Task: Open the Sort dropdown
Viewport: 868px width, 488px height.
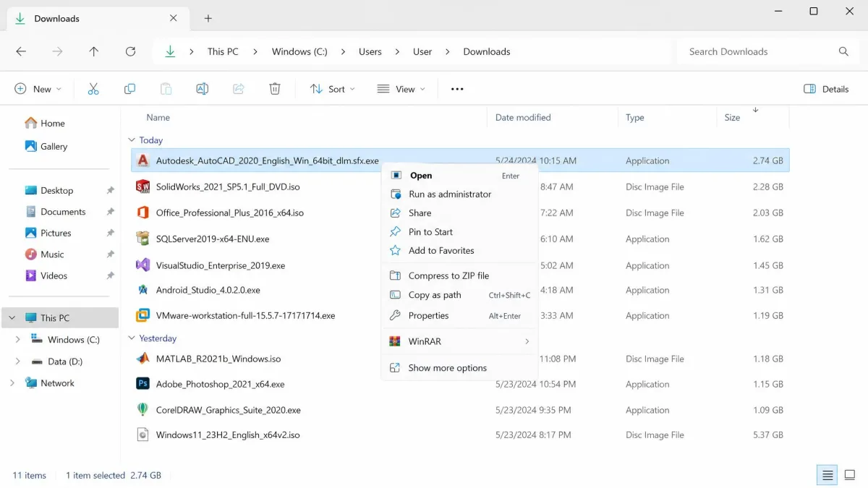Action: pyautogui.click(x=333, y=89)
